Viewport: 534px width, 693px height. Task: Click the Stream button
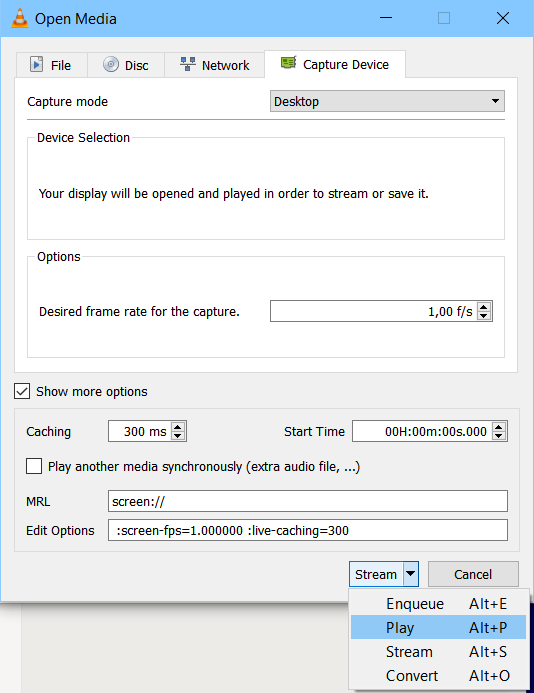(376, 574)
